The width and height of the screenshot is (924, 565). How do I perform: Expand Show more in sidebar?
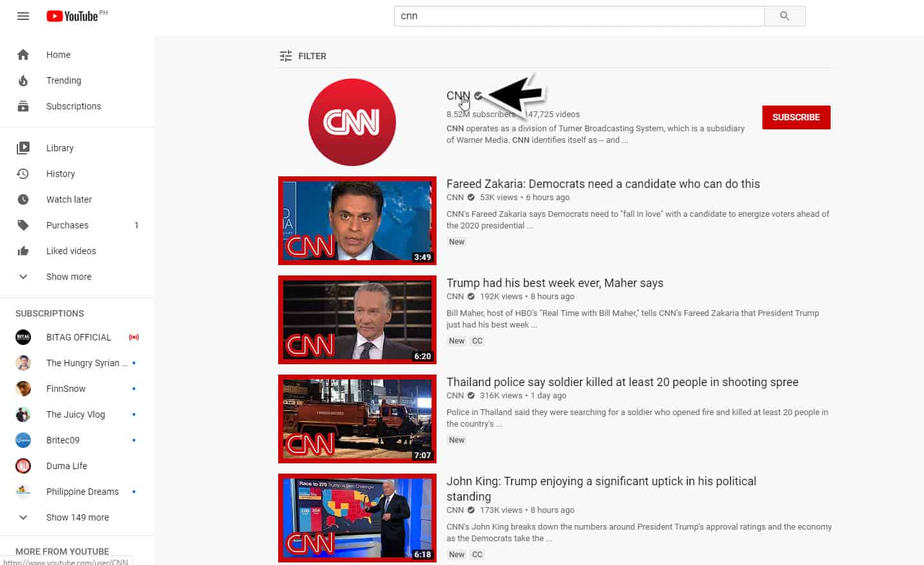(x=77, y=277)
